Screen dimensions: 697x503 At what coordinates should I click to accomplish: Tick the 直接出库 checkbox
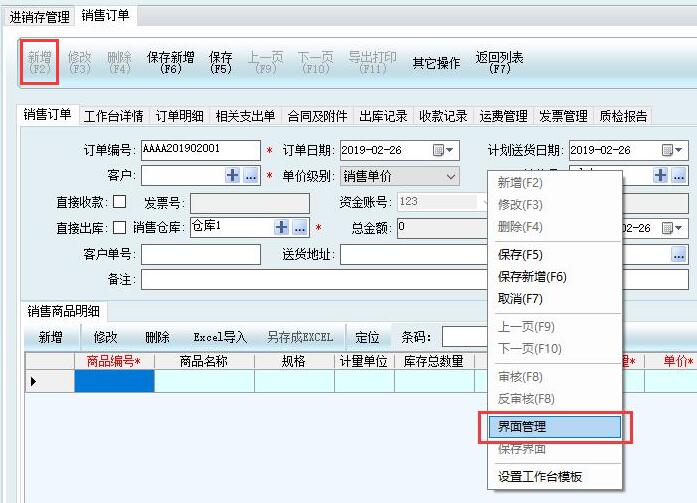pos(120,227)
